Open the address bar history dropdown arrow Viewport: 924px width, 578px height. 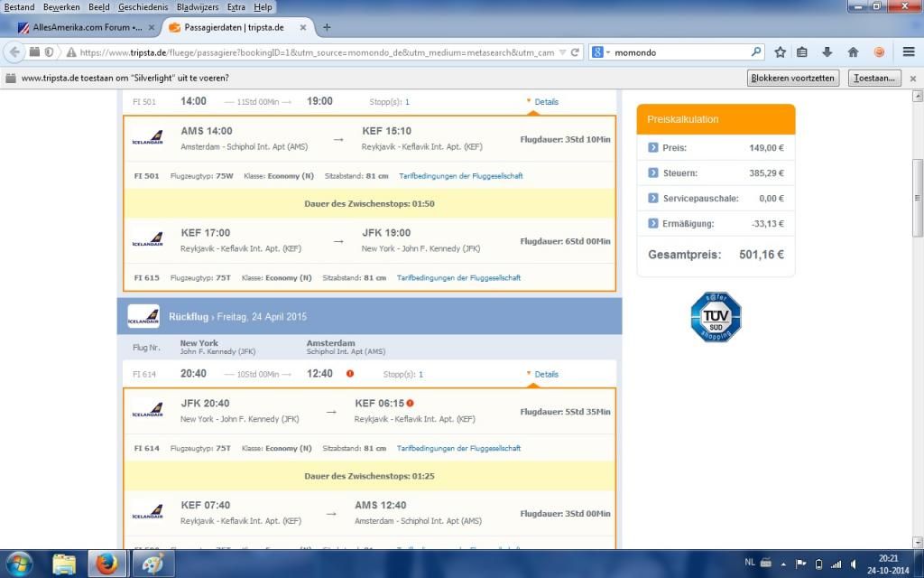[563, 51]
